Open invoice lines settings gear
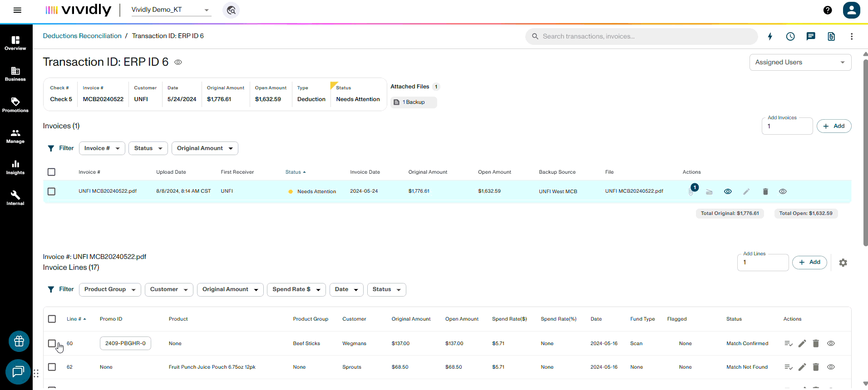Viewport: 868px width, 390px height. (843, 263)
